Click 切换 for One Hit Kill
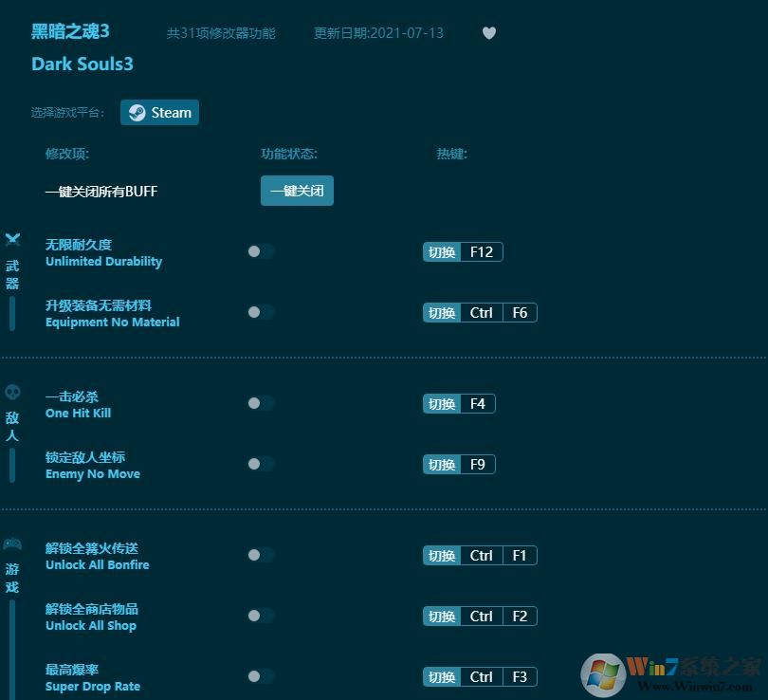Screen dimensions: 768x700 coord(442,404)
